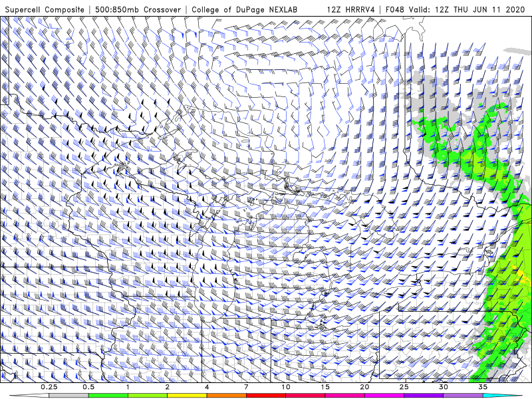The height and width of the screenshot is (399, 532).
Task: Click the '15' legend label
Action: 325,387
